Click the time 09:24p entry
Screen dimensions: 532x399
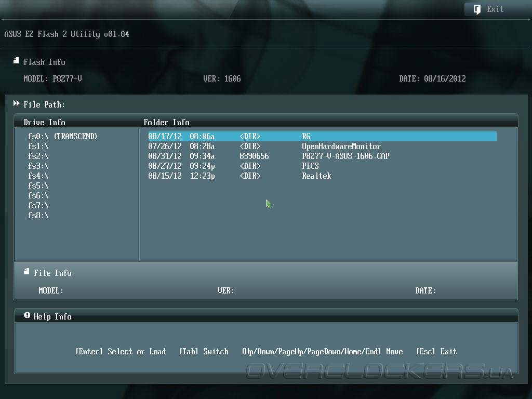point(202,166)
